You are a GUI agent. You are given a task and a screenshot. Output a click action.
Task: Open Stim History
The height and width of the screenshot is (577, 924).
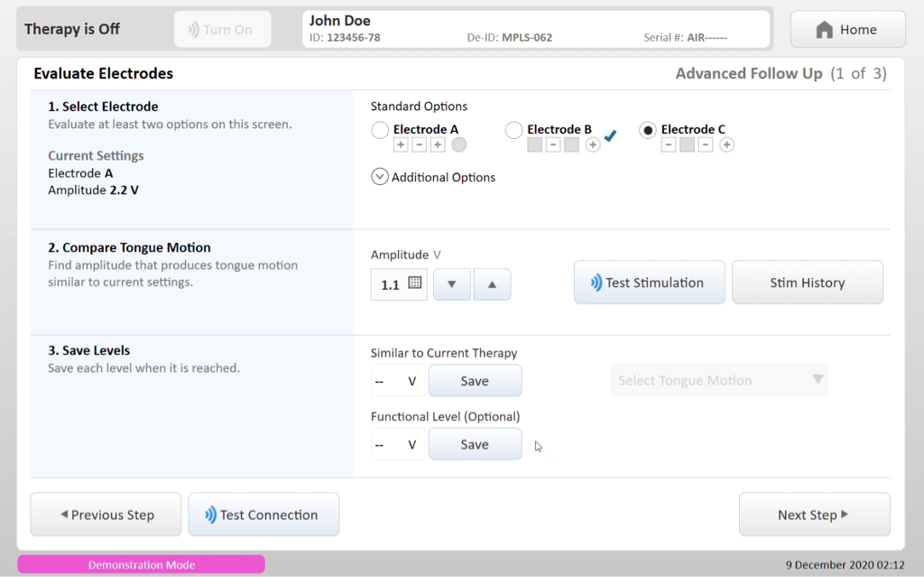[x=808, y=283]
